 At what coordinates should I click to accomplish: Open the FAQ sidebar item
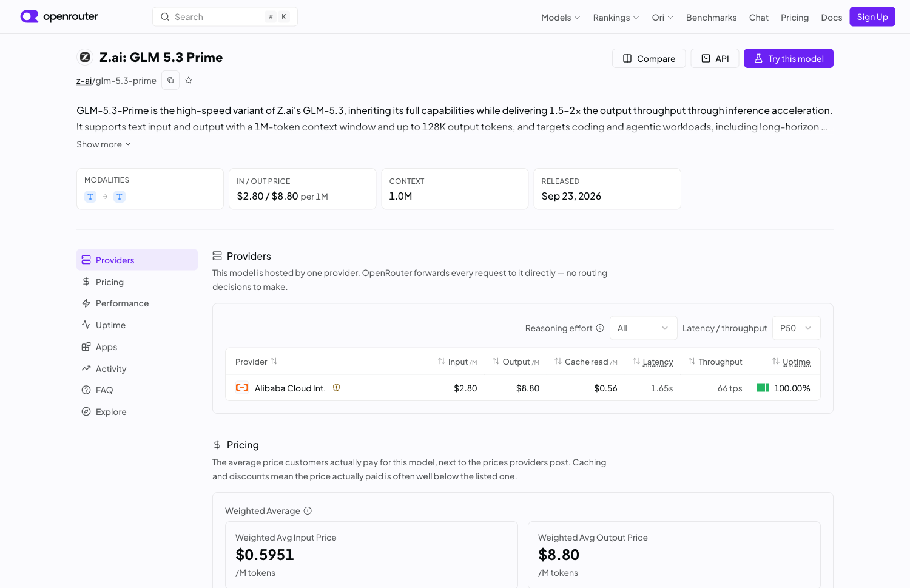point(137,390)
